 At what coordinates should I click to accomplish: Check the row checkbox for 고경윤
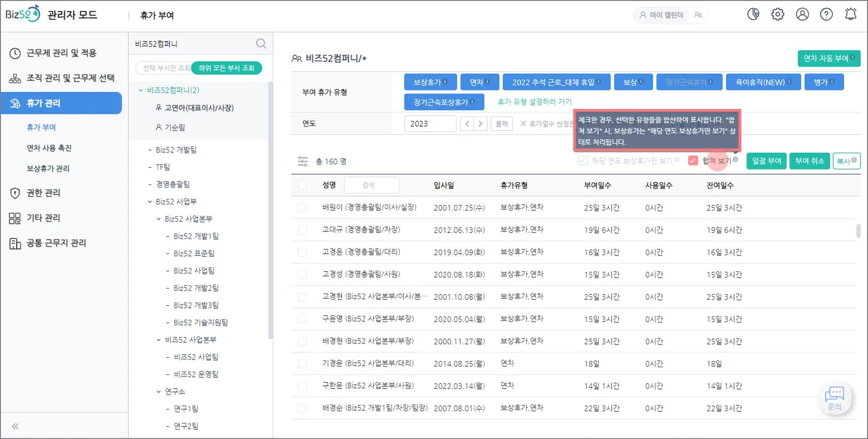tap(302, 252)
